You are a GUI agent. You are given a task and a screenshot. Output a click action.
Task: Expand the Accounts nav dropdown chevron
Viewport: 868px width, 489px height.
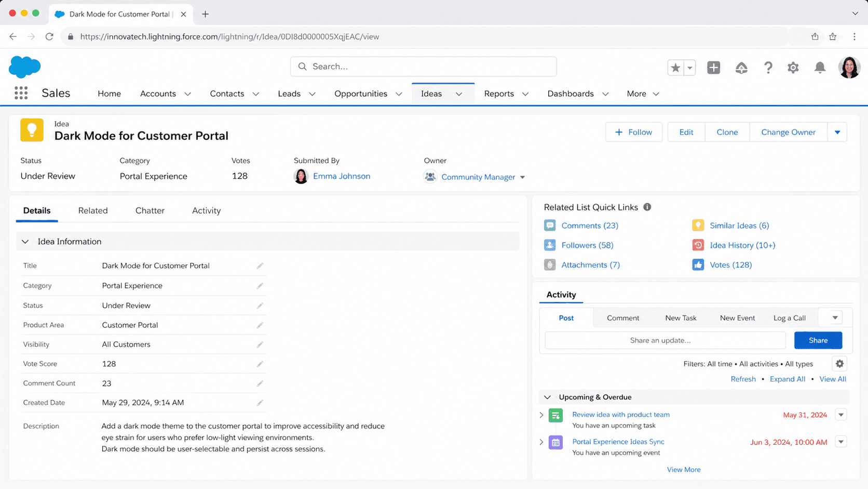[x=188, y=94]
